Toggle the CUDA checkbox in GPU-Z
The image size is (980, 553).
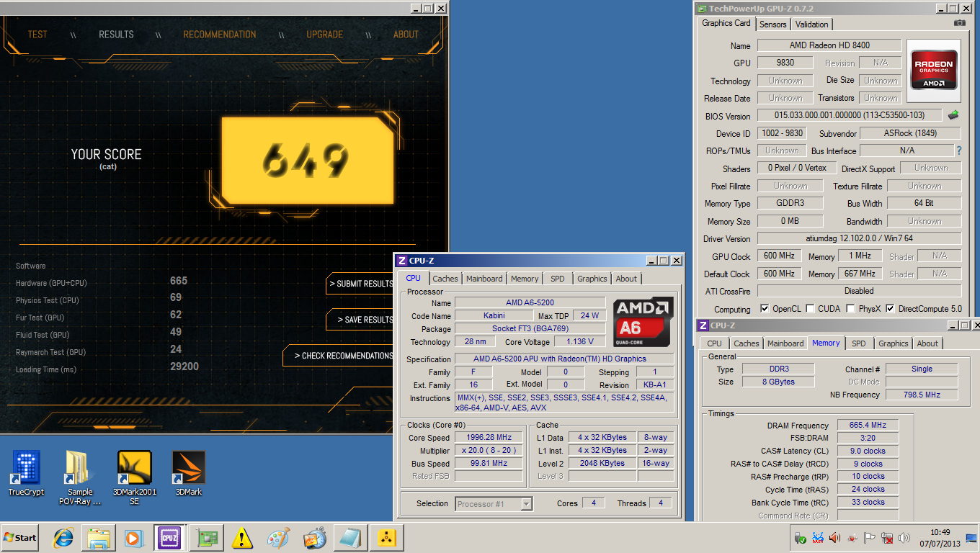(x=810, y=308)
